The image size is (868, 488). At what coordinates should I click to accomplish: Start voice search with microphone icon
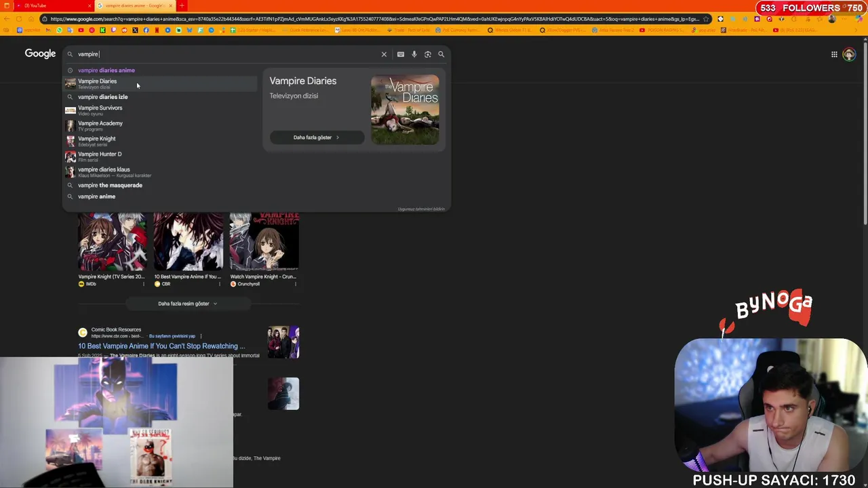[414, 54]
